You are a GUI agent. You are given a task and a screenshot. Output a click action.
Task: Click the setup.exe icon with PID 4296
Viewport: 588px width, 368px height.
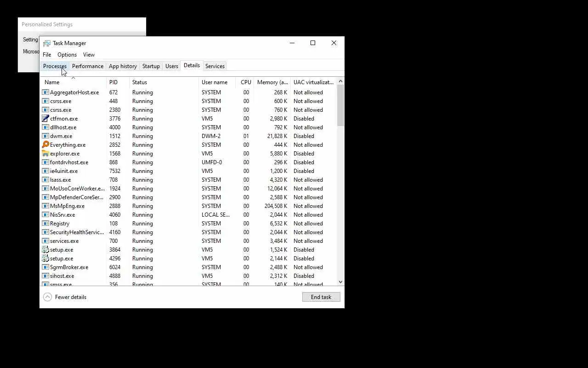point(45,259)
